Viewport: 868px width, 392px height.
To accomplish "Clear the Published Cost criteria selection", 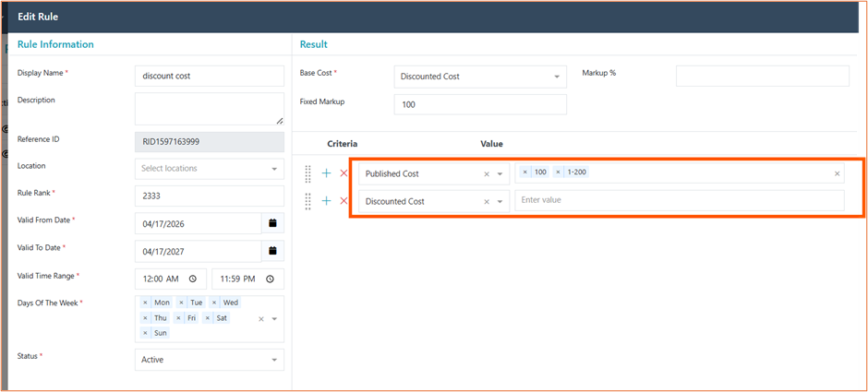I will point(487,174).
